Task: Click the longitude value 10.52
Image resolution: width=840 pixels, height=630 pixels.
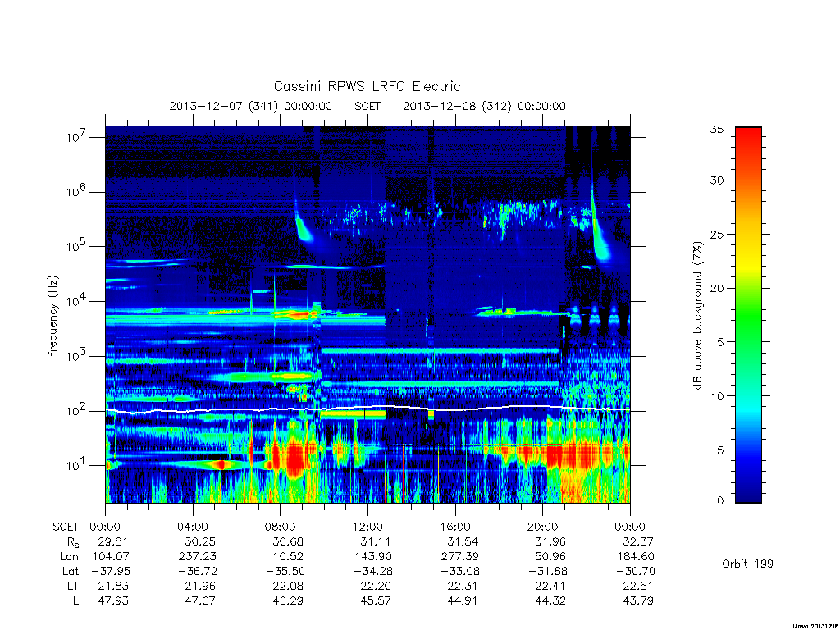Action: click(288, 557)
